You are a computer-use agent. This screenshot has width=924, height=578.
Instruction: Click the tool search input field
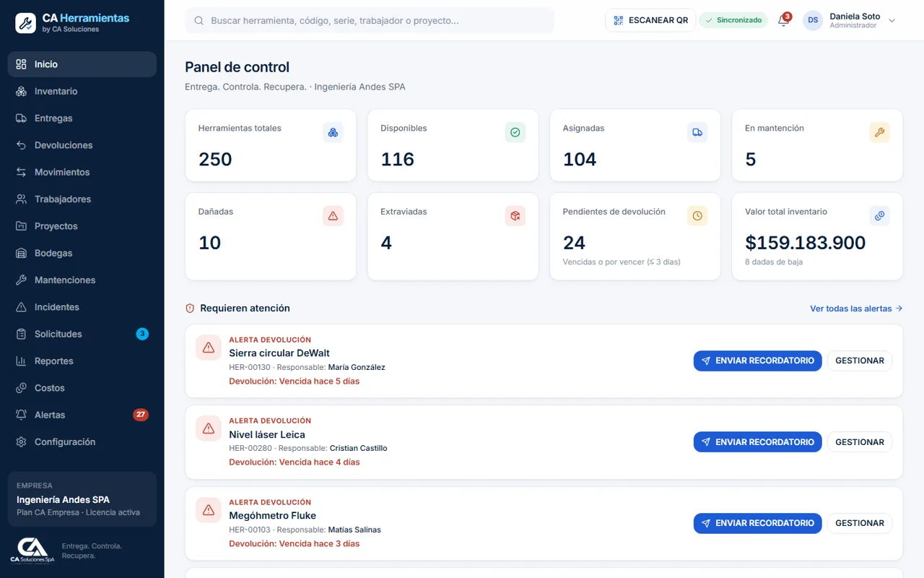(x=370, y=20)
